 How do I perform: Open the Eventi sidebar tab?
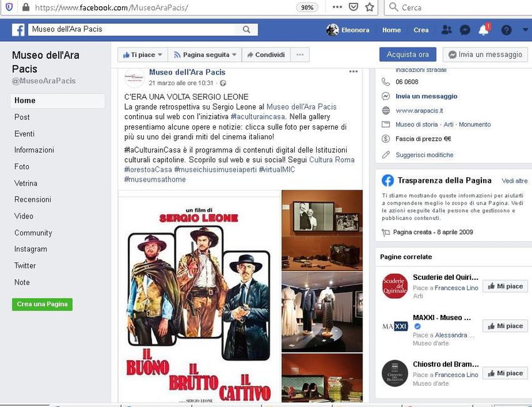(x=24, y=133)
